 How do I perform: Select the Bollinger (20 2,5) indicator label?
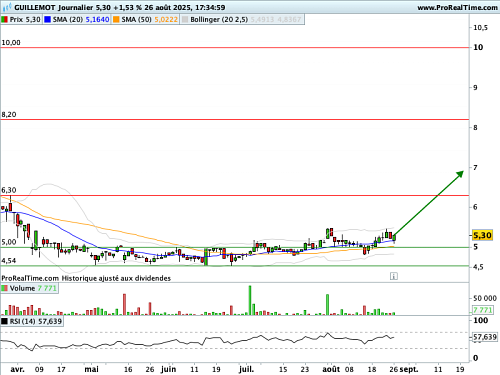219,20
